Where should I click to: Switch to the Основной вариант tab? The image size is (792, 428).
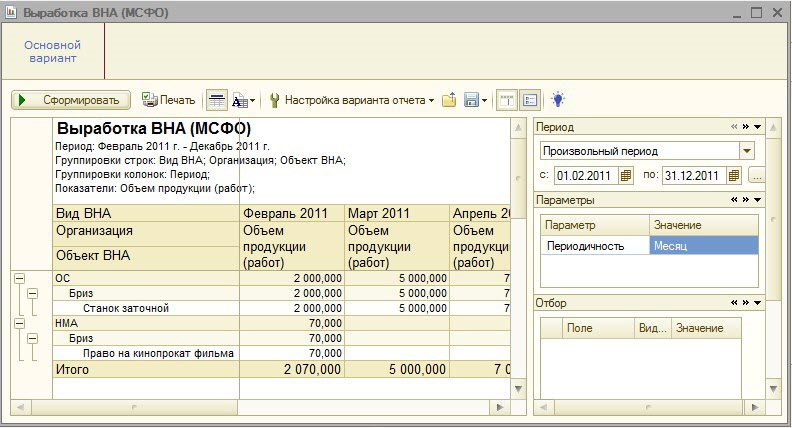tap(52, 52)
